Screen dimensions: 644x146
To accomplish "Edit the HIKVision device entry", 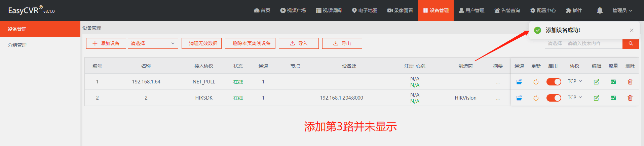I will (596, 98).
